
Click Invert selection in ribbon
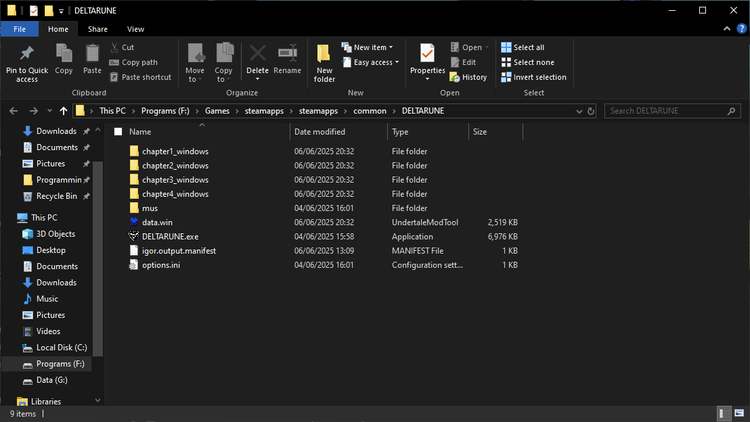[x=534, y=77]
